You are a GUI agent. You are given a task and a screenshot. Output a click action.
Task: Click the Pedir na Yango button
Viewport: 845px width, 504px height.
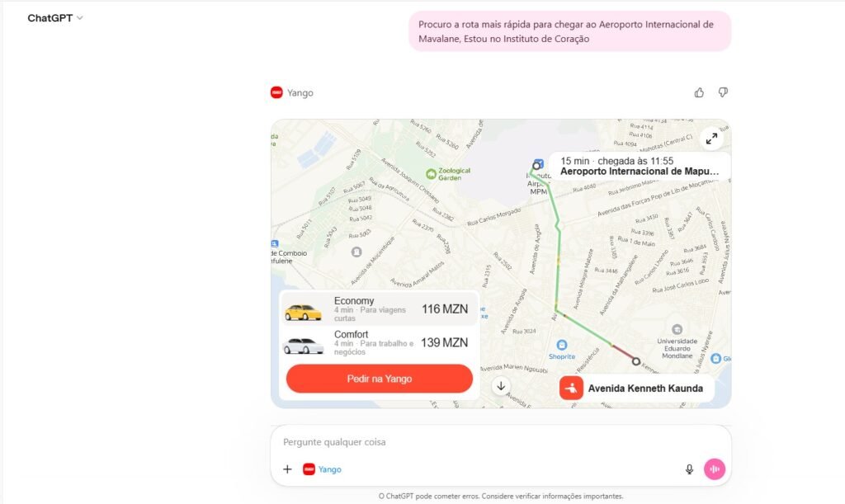(x=380, y=379)
